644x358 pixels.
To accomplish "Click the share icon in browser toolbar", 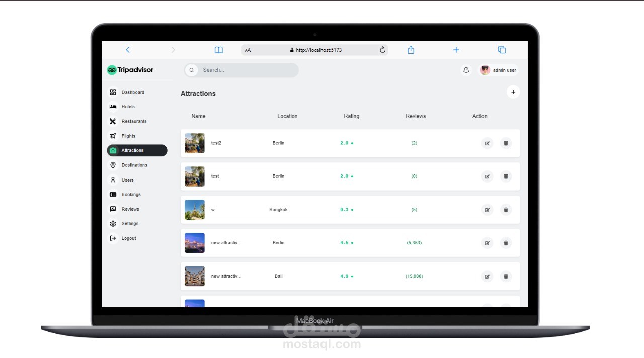I will (x=411, y=50).
